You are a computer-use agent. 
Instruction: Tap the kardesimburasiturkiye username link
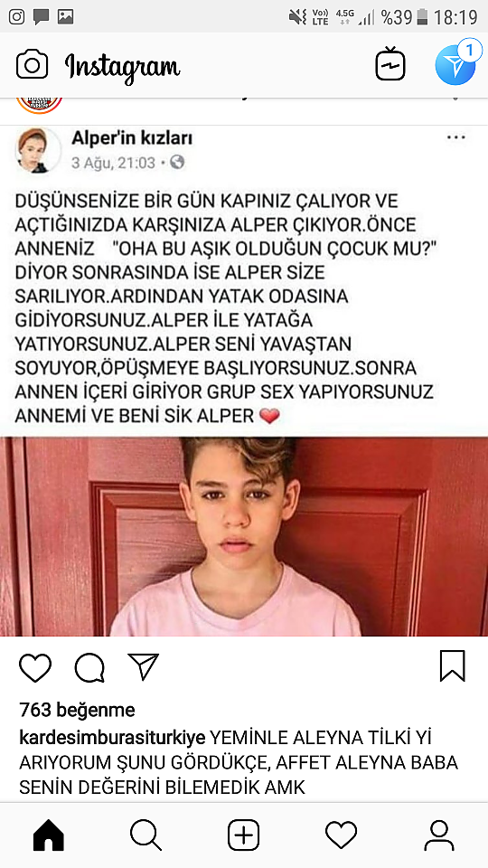click(x=112, y=738)
